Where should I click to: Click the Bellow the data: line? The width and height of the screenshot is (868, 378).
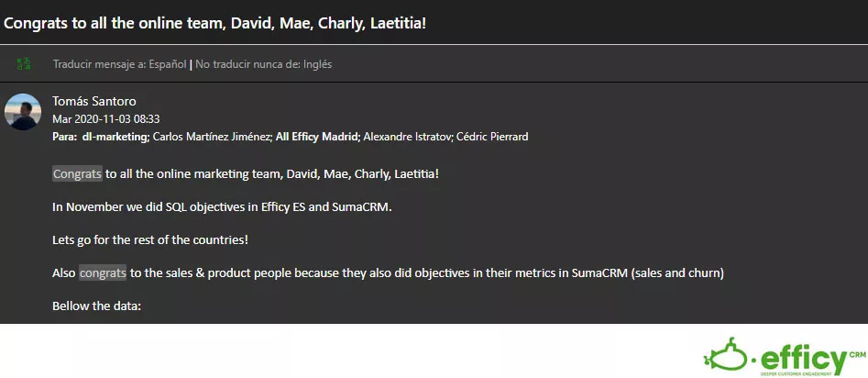97,306
